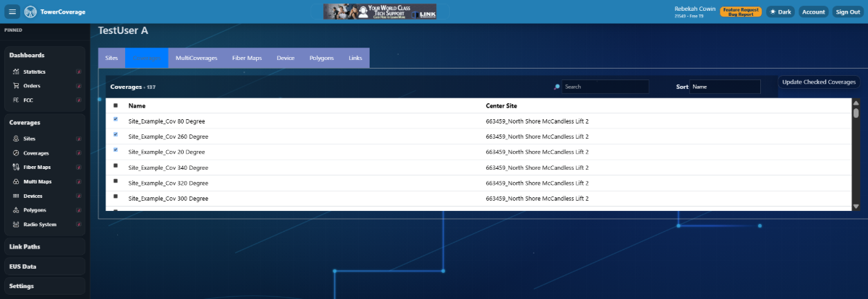Switch to the Fiber Maps tab

point(247,58)
